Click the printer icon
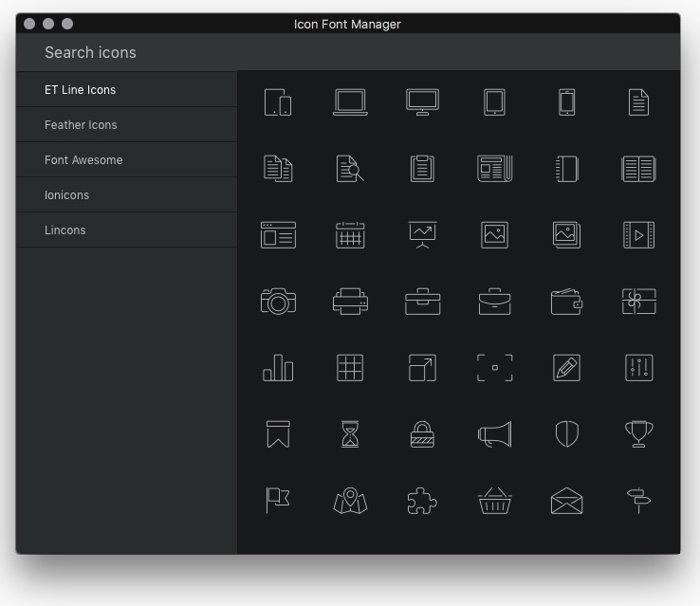 (x=350, y=302)
